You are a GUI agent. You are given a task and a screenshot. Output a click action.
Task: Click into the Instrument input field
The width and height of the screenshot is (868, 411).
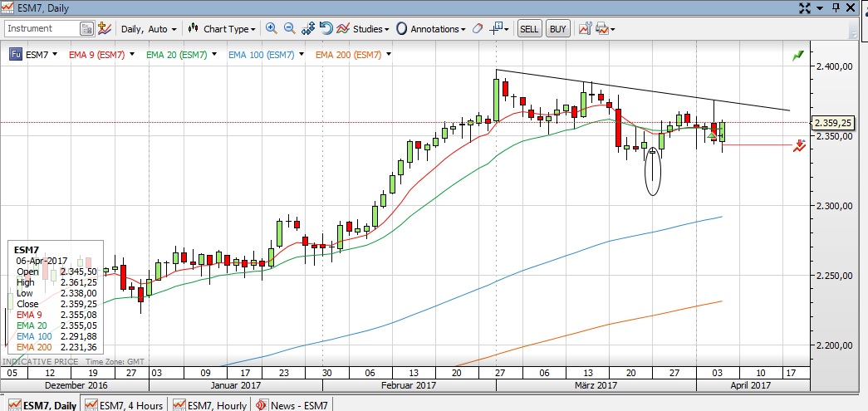42,29
